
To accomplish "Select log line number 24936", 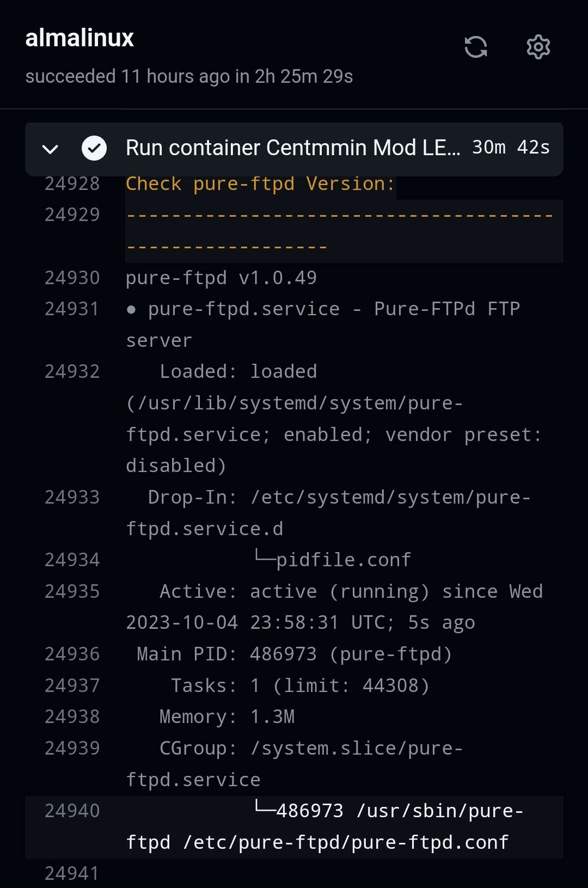I will click(72, 654).
